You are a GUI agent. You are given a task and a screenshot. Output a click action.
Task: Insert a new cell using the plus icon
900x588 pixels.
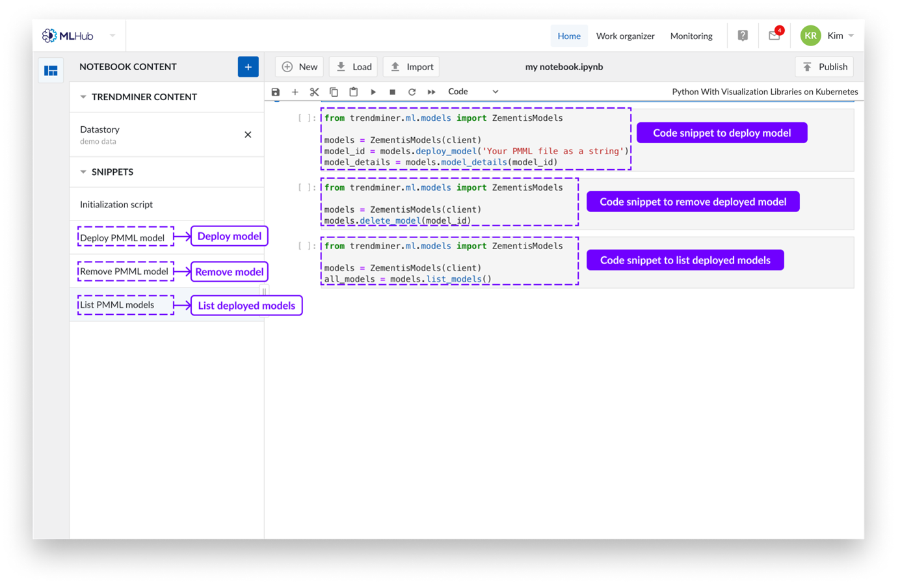295,92
